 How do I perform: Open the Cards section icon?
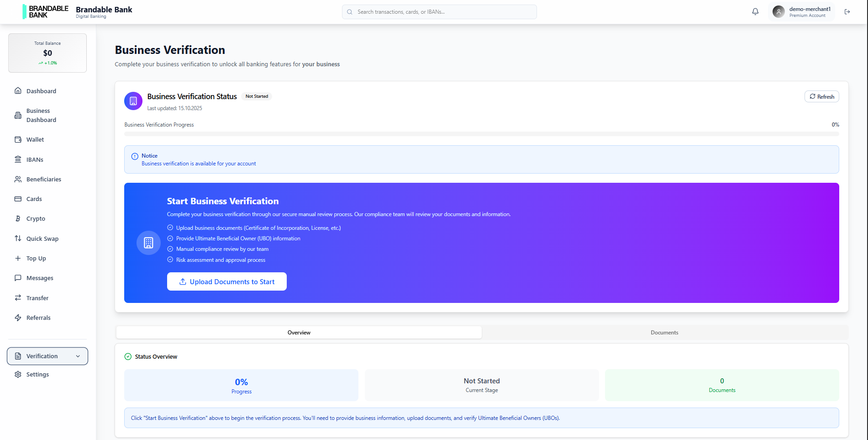coord(18,199)
